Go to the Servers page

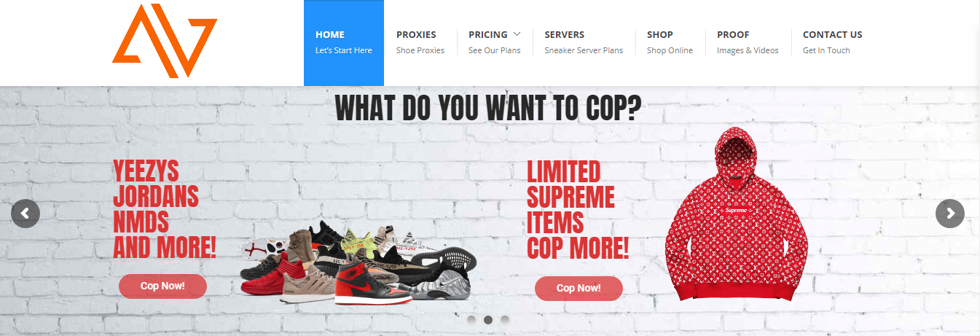point(584,42)
